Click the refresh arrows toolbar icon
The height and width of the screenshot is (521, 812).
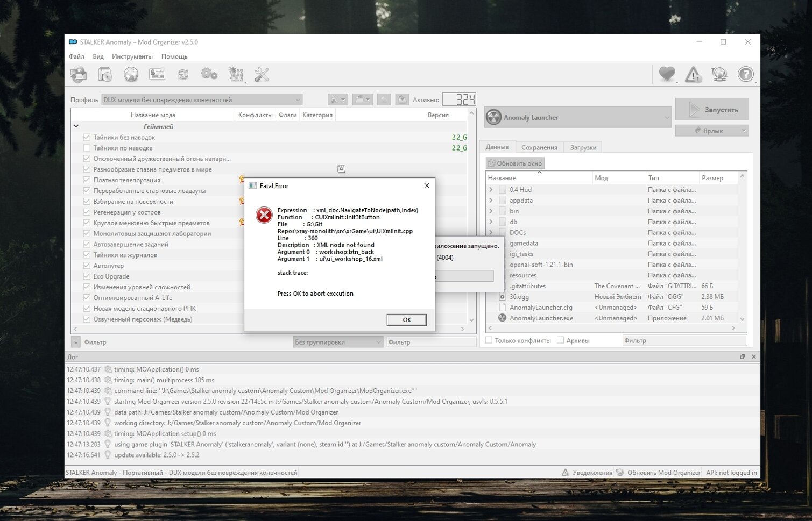[x=183, y=74]
